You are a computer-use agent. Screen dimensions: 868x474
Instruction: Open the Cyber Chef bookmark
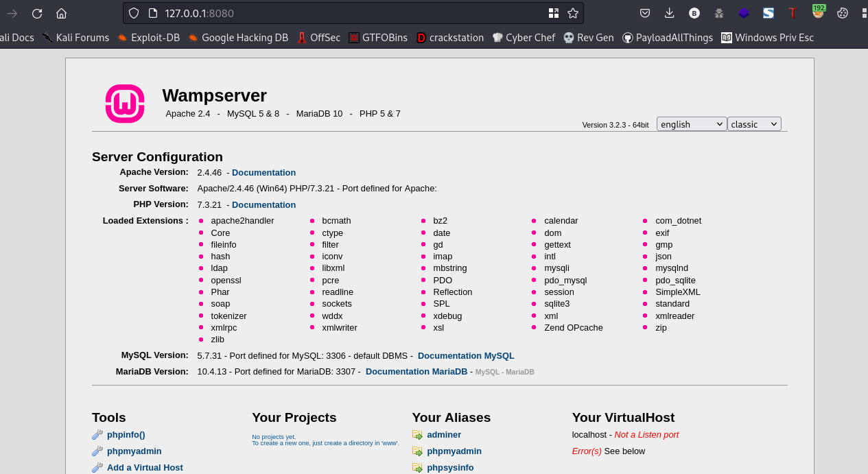coord(524,38)
